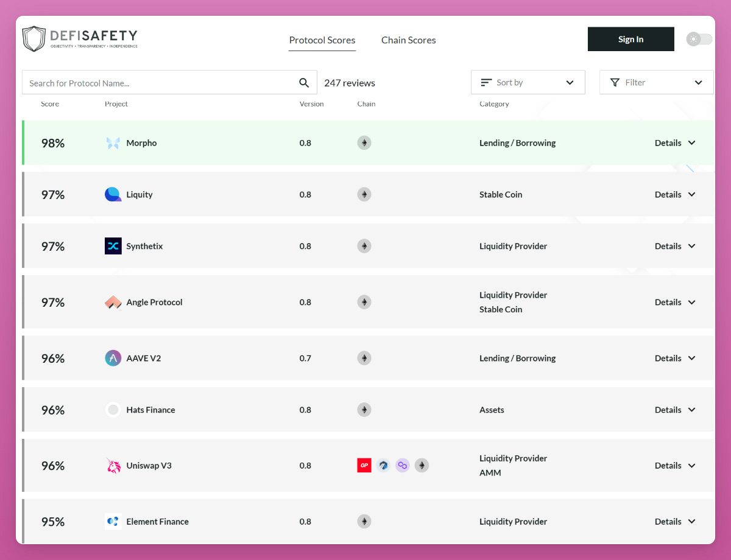Open the Liquity project name

click(139, 195)
